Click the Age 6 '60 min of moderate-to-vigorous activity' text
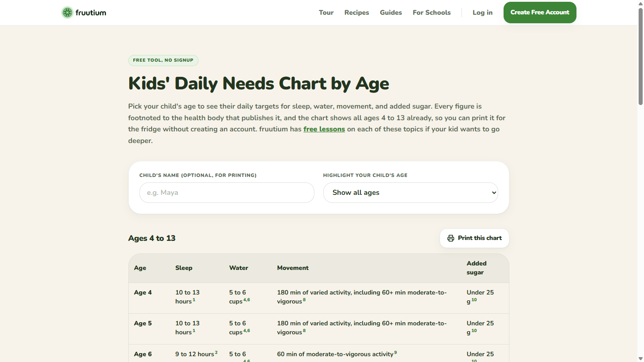The height and width of the screenshot is (362, 644). click(335, 354)
